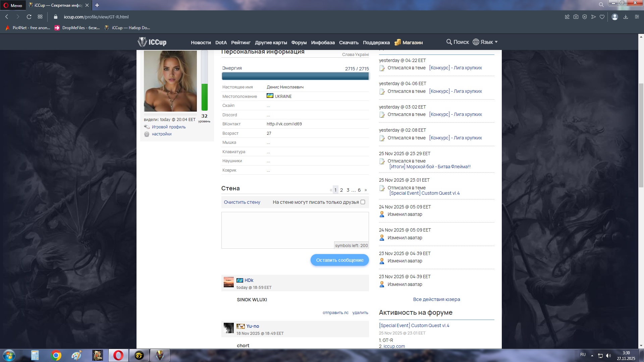644x362 pixels.
Task: Click the settings gear icon beside настройки
Action: [x=147, y=134]
